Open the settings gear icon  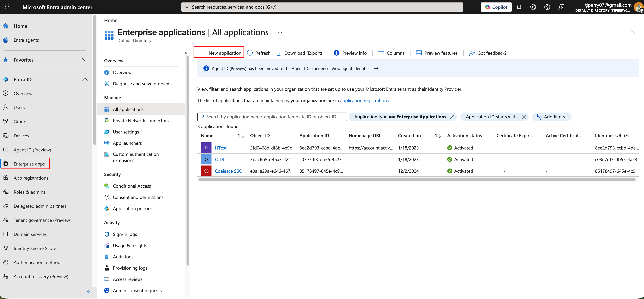[x=533, y=7]
